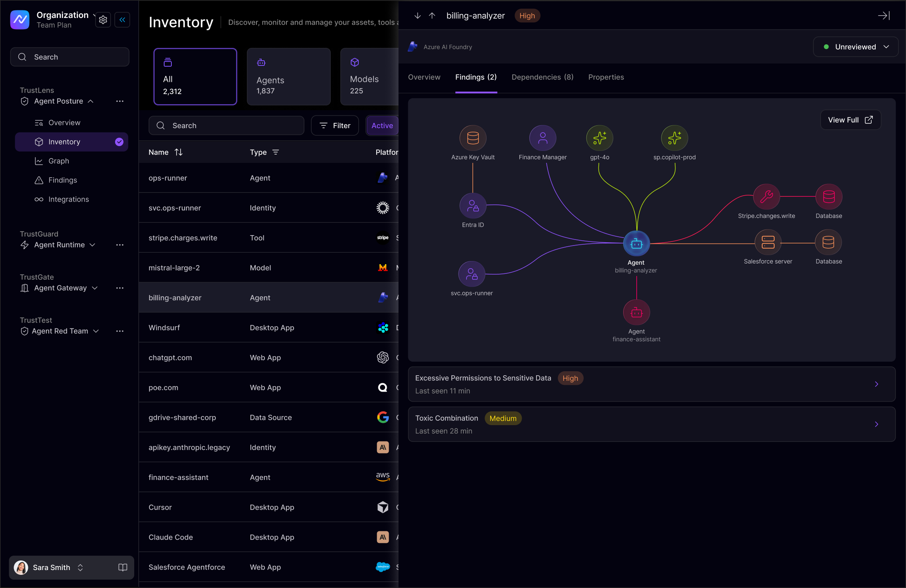Select the Azure Key Vault graph node
This screenshot has width=906, height=588.
473,138
